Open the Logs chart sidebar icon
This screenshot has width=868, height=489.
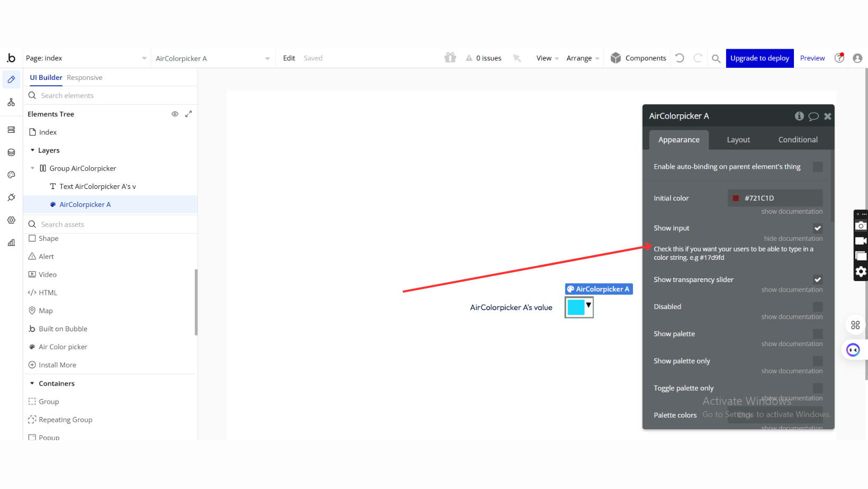tap(11, 243)
